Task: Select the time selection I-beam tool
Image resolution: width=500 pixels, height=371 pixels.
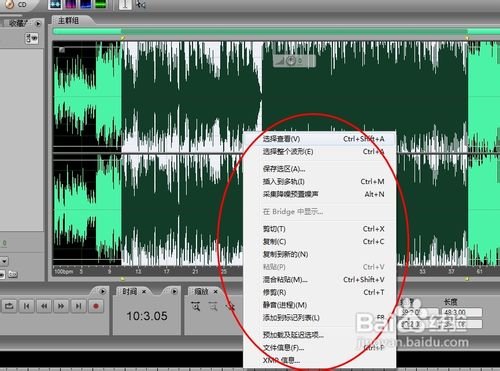Action: point(125,4)
